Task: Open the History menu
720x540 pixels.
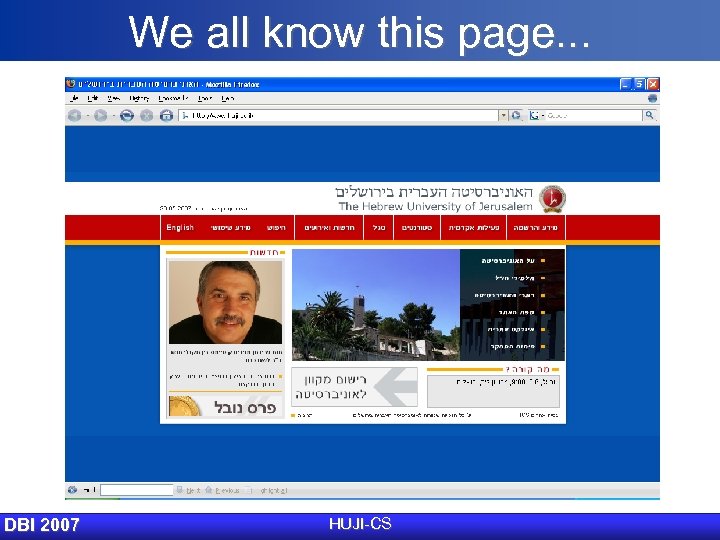Action: (x=139, y=98)
